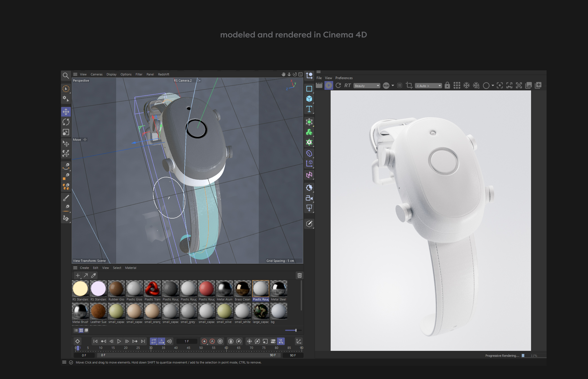Image resolution: width=588 pixels, height=379 pixels.
Task: Select the Rotate tool
Action: (66, 122)
